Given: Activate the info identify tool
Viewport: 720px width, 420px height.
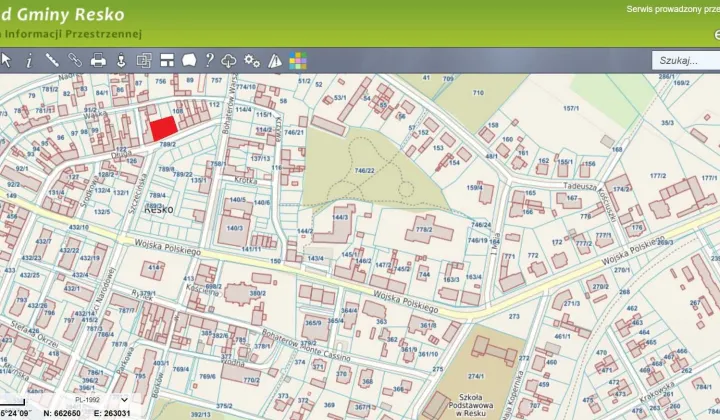Looking at the screenshot, I should [29, 61].
